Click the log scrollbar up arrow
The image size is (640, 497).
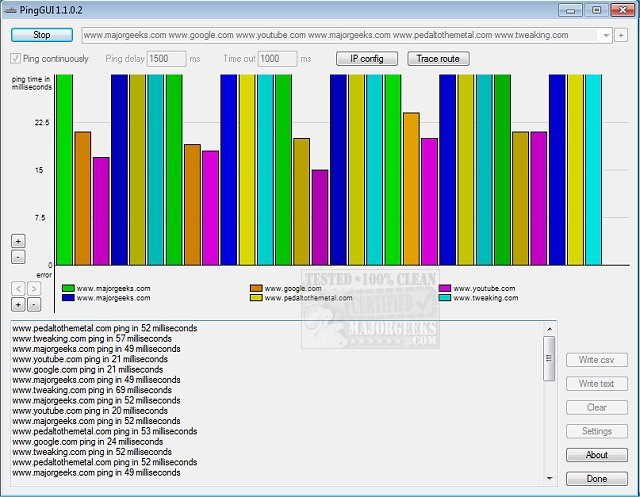click(x=549, y=329)
